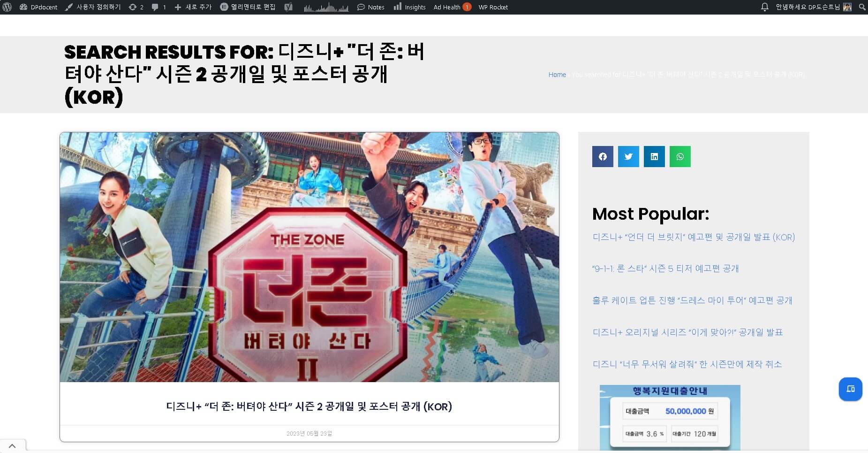Open 이게 맞아?! 공개일 발표 link

tap(687, 332)
